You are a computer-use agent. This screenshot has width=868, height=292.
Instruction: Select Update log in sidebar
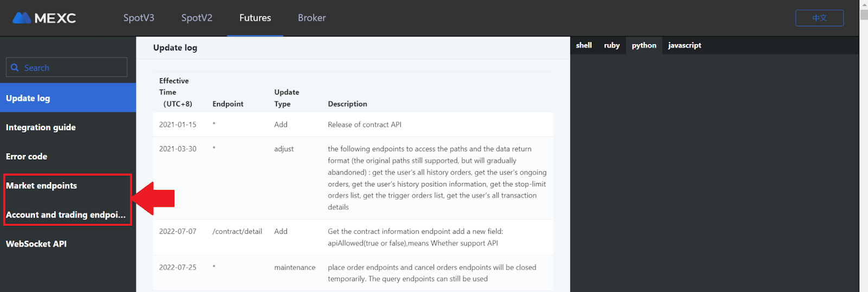pyautogui.click(x=68, y=98)
